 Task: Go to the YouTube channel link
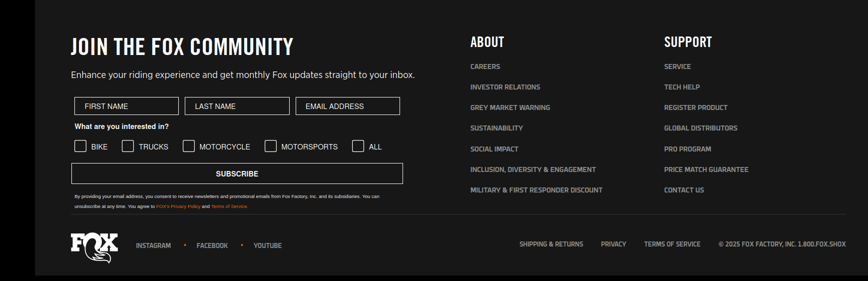[267, 245]
